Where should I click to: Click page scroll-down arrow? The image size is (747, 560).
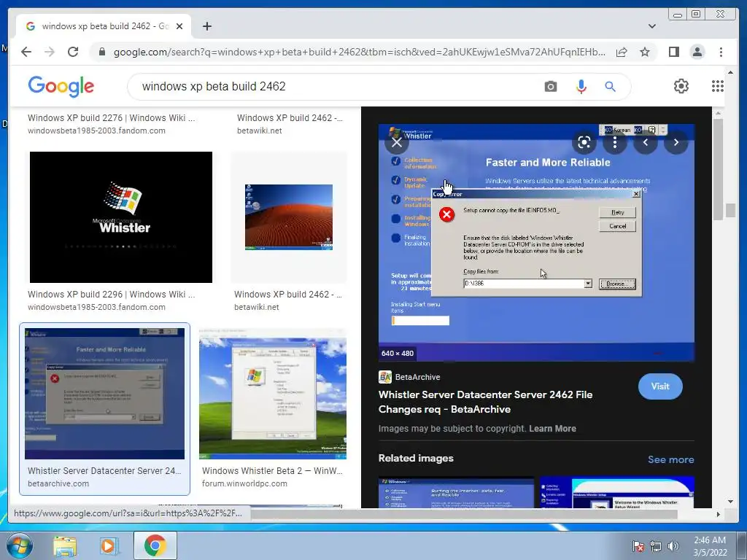point(730,501)
